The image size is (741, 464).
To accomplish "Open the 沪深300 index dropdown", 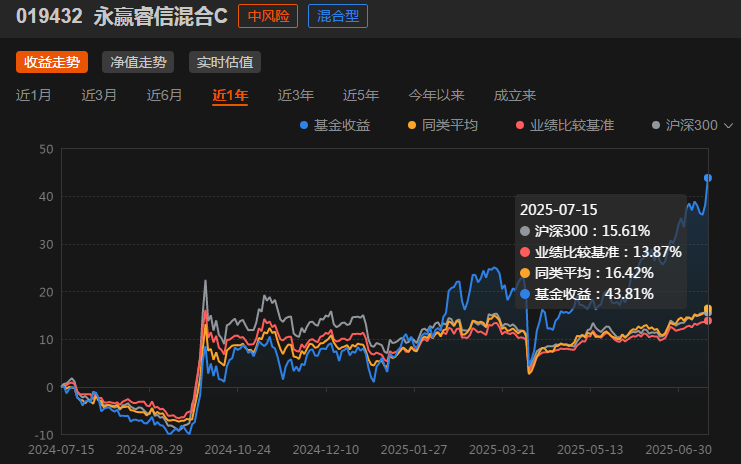I will click(x=692, y=125).
